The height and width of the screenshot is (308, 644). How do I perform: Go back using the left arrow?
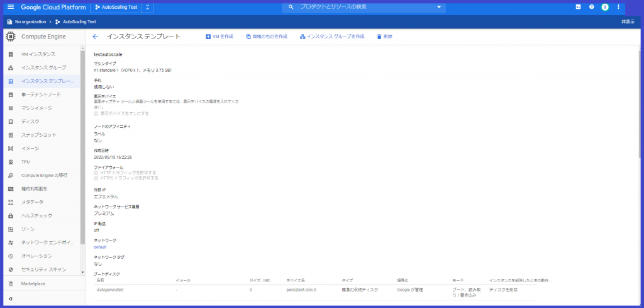pyautogui.click(x=96, y=37)
